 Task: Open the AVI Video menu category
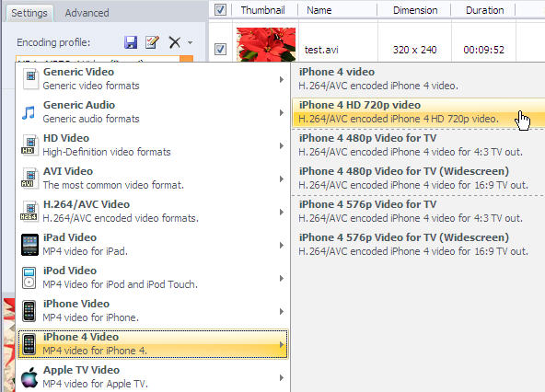pyautogui.click(x=153, y=178)
